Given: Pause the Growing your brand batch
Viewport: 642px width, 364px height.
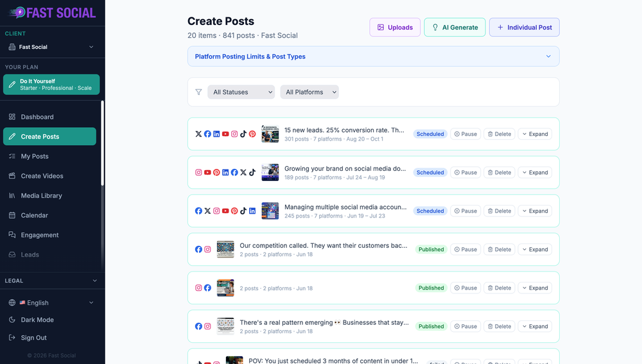Looking at the screenshot, I should tap(465, 173).
